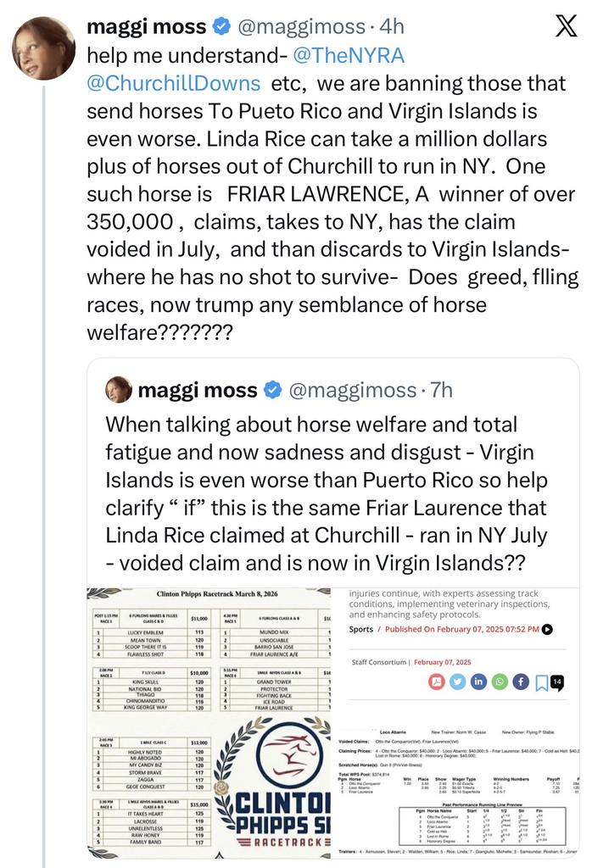Click the PDF share icon
Viewport: 592px width, 868px height.
point(437,682)
